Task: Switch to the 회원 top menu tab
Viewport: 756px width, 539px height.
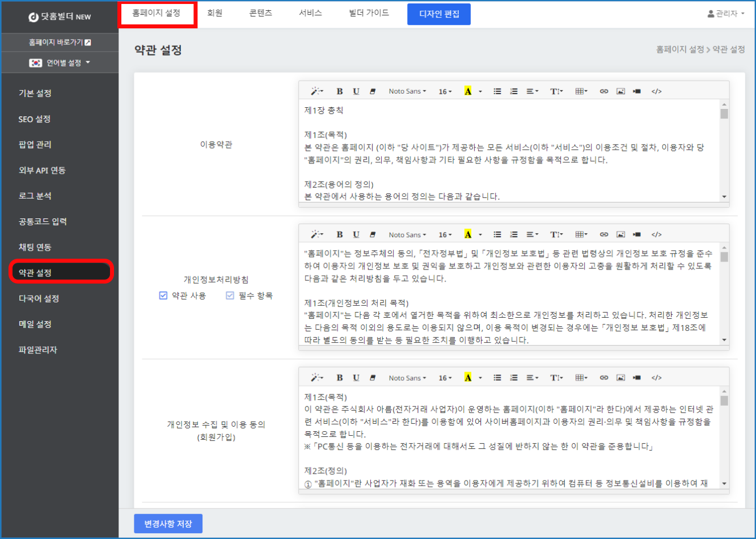Action: click(215, 13)
